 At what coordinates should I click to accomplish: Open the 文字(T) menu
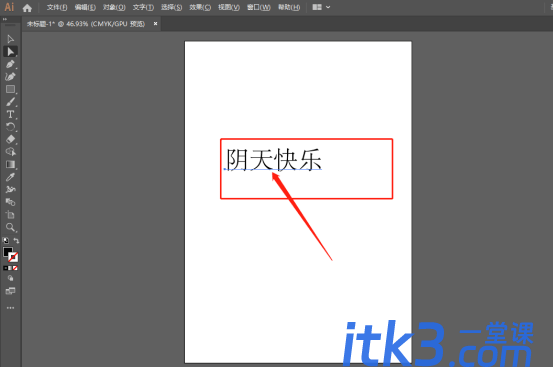click(143, 7)
